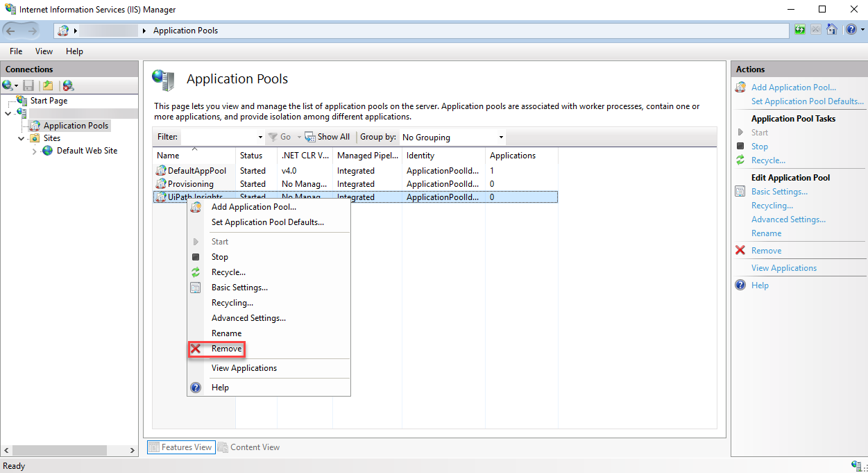Click Connections pane scrollbar right arrow

133,451
